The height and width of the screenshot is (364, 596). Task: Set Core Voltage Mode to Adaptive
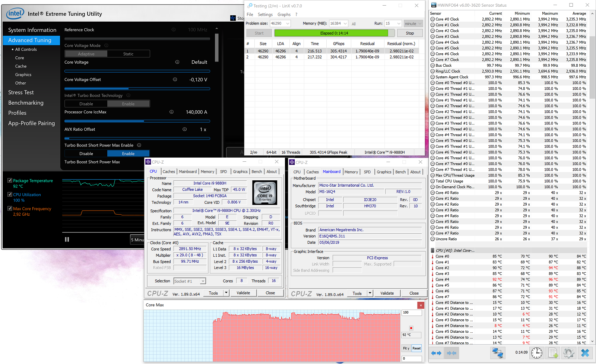86,54
